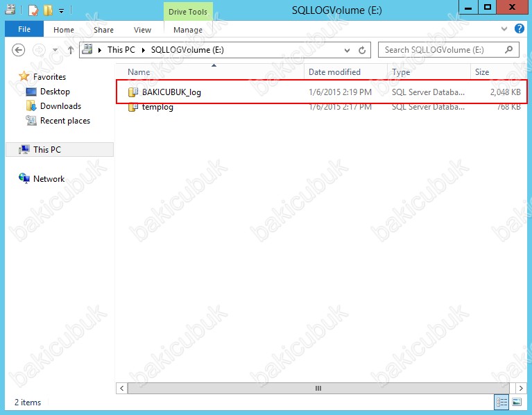Click the templog file icon
The width and height of the screenshot is (532, 415).
(133, 108)
